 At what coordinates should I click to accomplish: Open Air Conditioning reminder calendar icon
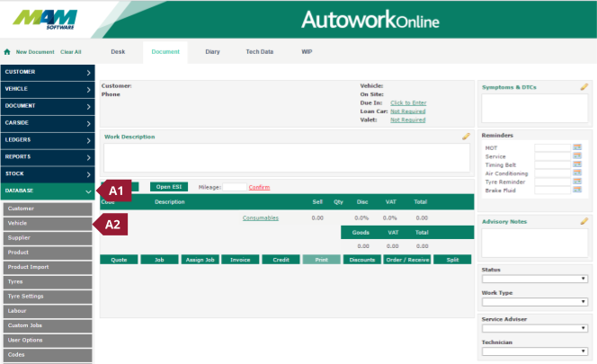[578, 173]
